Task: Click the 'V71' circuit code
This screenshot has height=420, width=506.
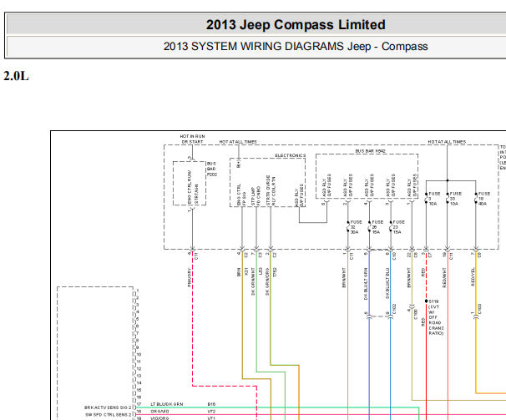Action: (212, 418)
